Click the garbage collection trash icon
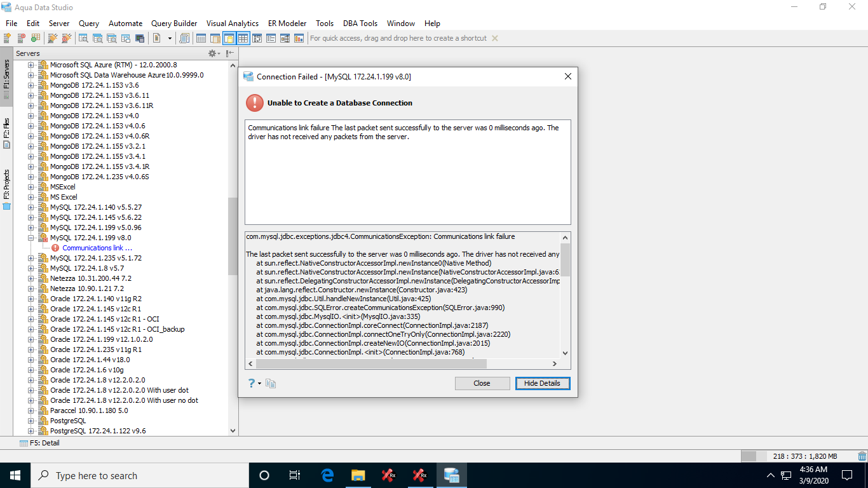The image size is (868, 488). (x=862, y=456)
